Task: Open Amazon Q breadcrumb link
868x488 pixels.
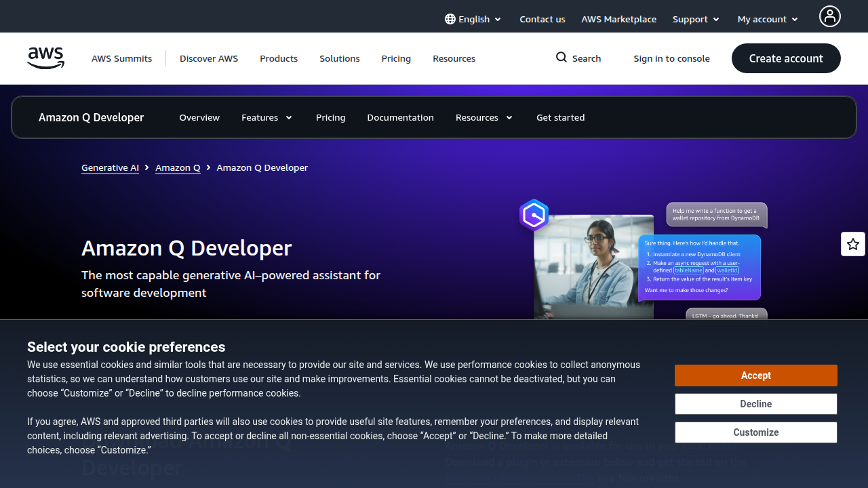Action: 178,167
